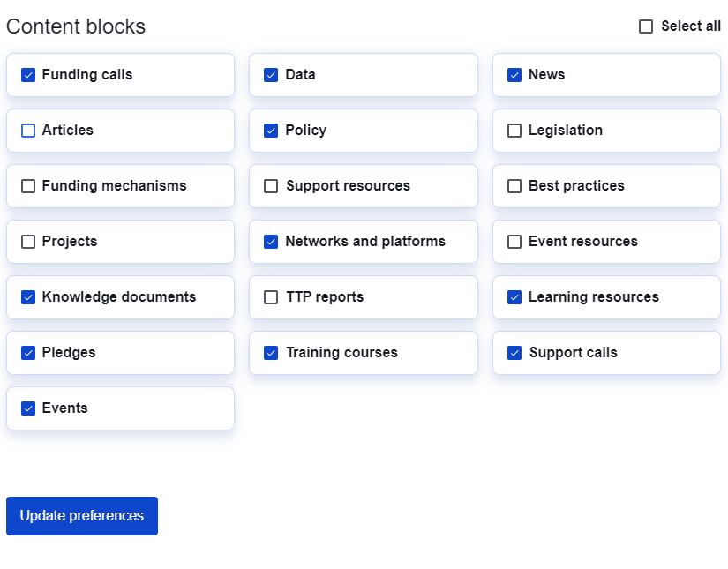728x569 pixels.
Task: Untick the Support calls checkbox
Action: [x=514, y=353]
